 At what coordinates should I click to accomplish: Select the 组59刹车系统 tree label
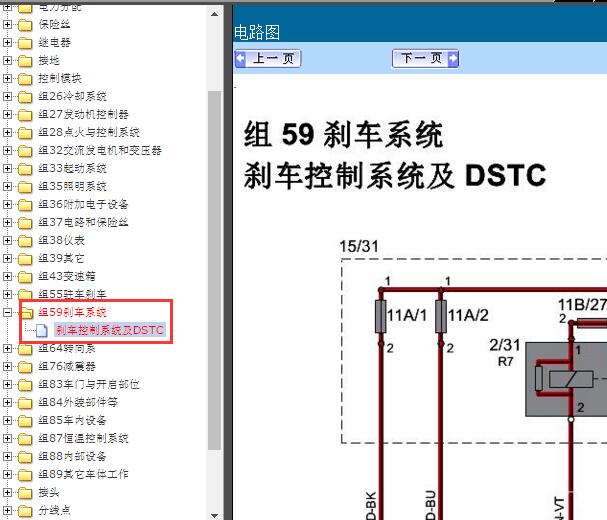tap(72, 312)
